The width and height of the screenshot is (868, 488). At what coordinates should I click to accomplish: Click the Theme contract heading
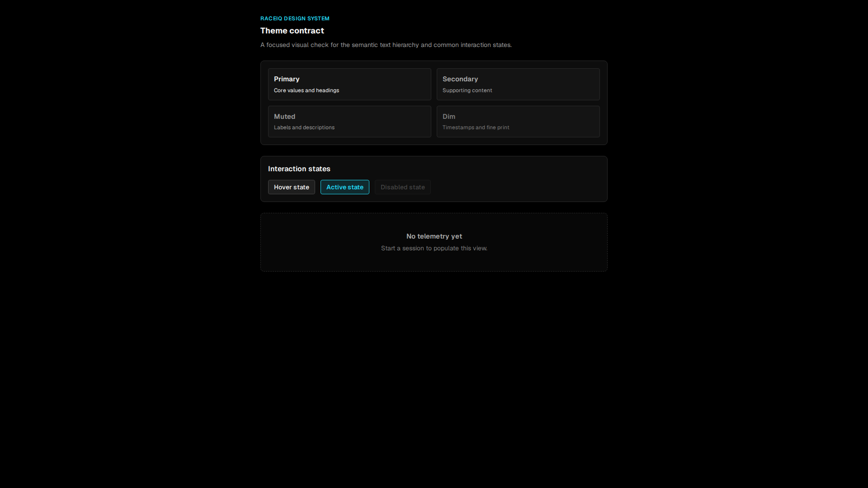[292, 31]
